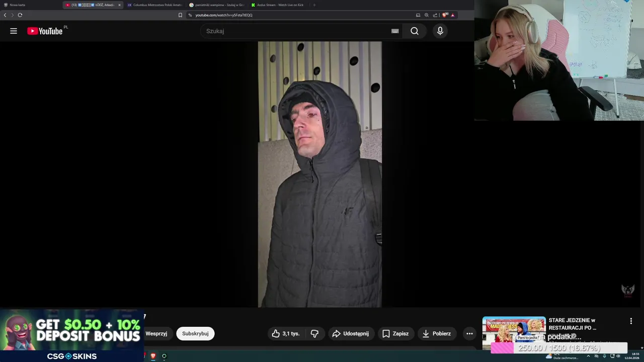The height and width of the screenshot is (362, 644).
Task: Open the volume speaker tray icon
Action: coord(618,356)
